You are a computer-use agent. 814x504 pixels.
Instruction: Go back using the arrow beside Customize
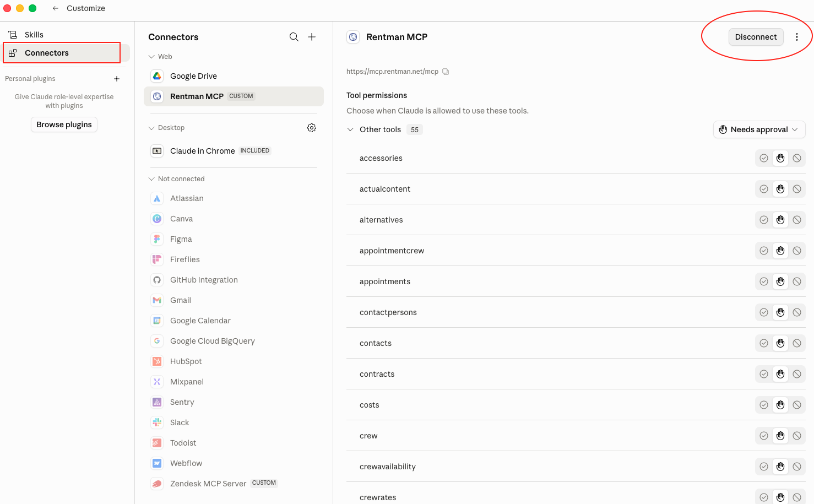56,8
